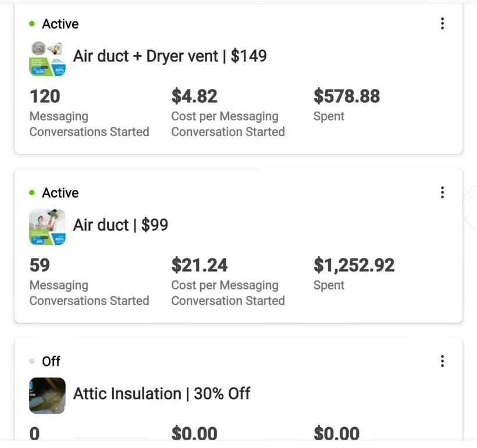Image resolution: width=477 pixels, height=448 pixels.
Task: Select the 120 Messaging Conversations Started metric
Action: [x=45, y=96]
